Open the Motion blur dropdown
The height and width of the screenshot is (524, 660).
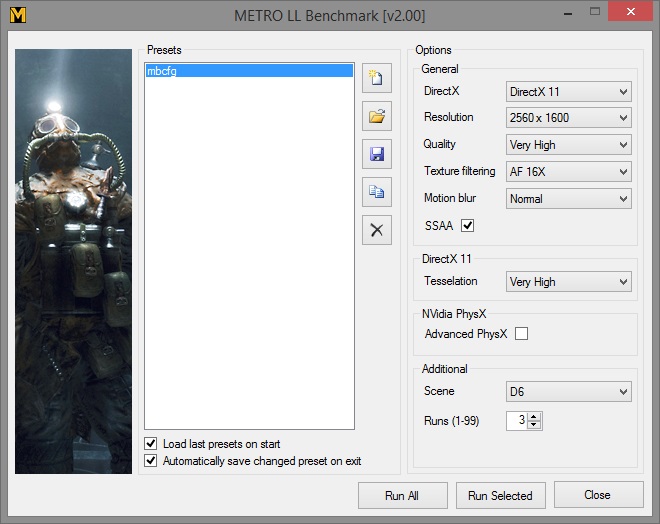click(x=569, y=199)
